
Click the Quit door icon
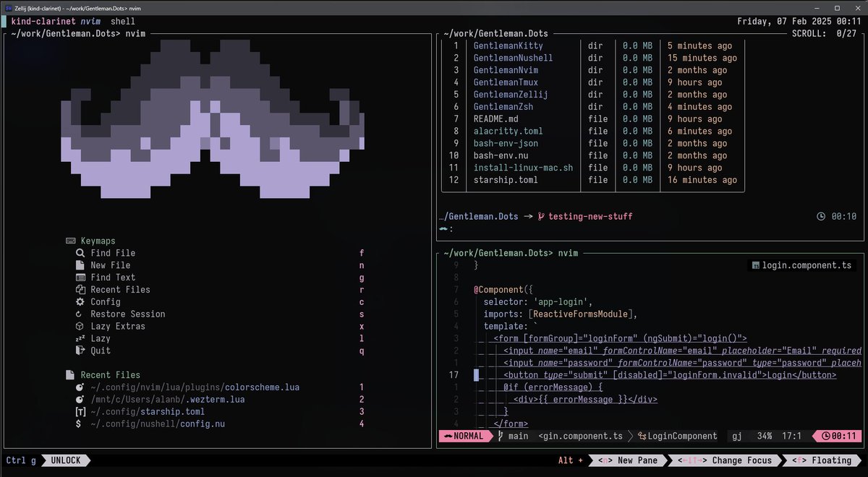click(x=80, y=351)
